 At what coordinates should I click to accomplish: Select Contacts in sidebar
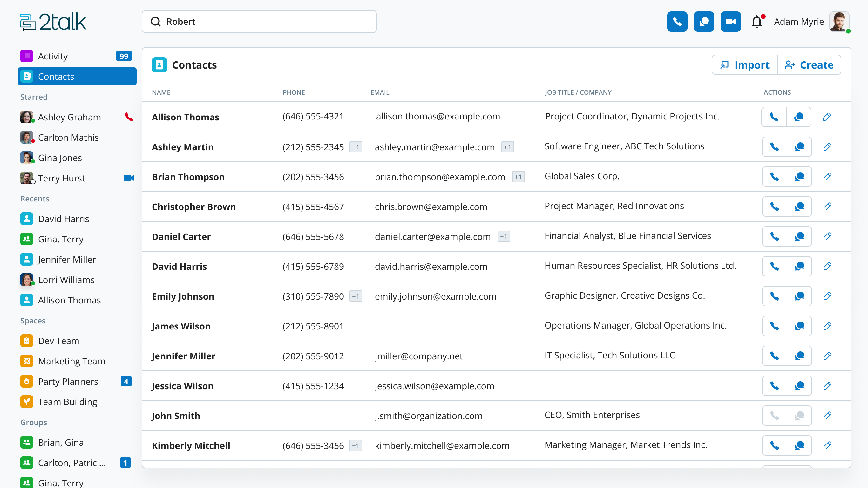pos(77,76)
